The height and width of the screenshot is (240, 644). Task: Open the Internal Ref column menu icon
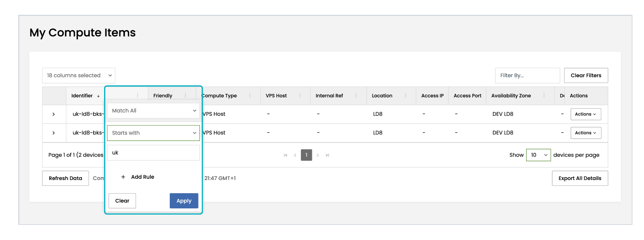click(356, 95)
